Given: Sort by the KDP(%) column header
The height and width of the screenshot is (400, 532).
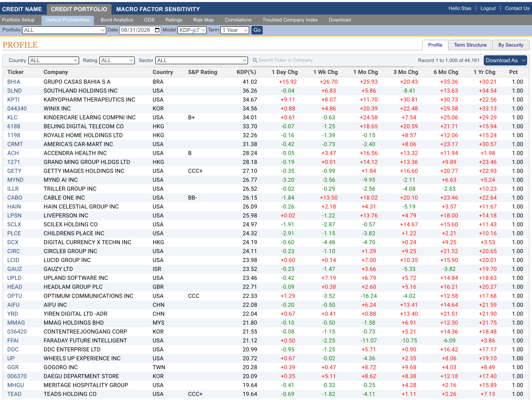Looking at the screenshot, I should pos(246,72).
